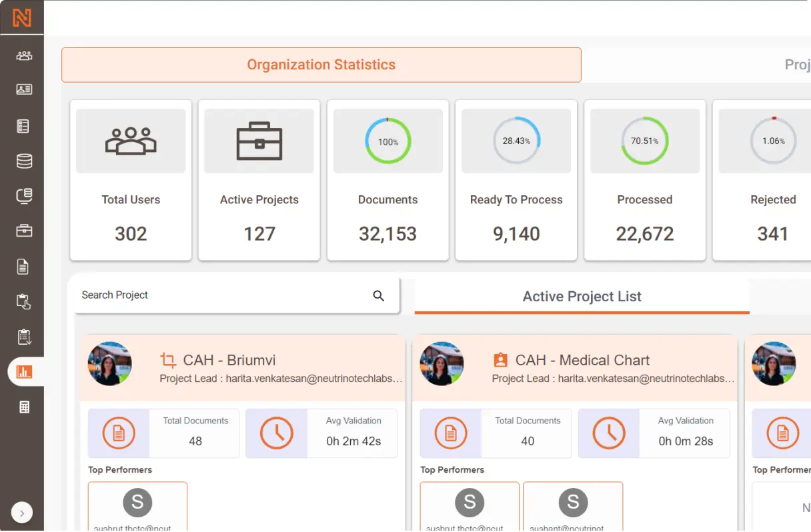Open the database stack sidebar icon
Screen dimensions: 811x532
24,161
